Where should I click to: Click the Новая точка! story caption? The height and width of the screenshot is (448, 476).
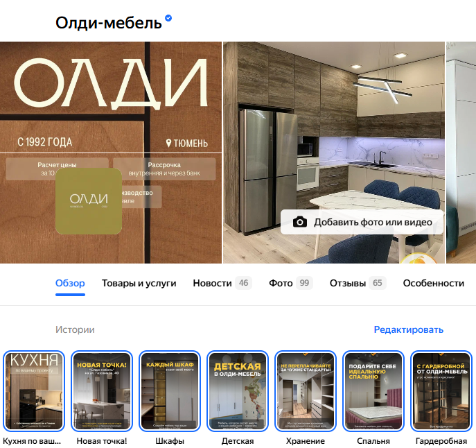[102, 441]
